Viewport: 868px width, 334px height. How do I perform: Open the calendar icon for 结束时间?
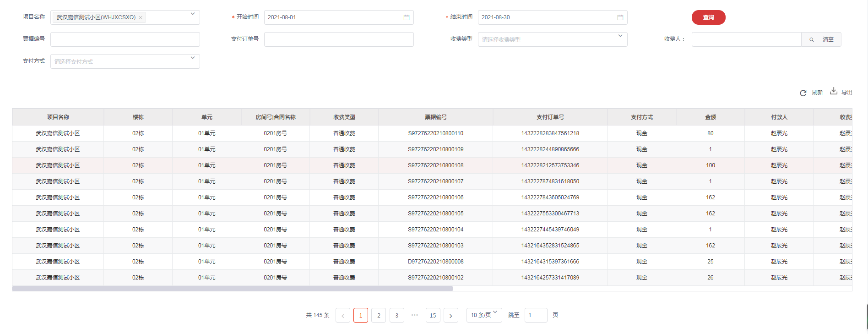[x=620, y=17]
